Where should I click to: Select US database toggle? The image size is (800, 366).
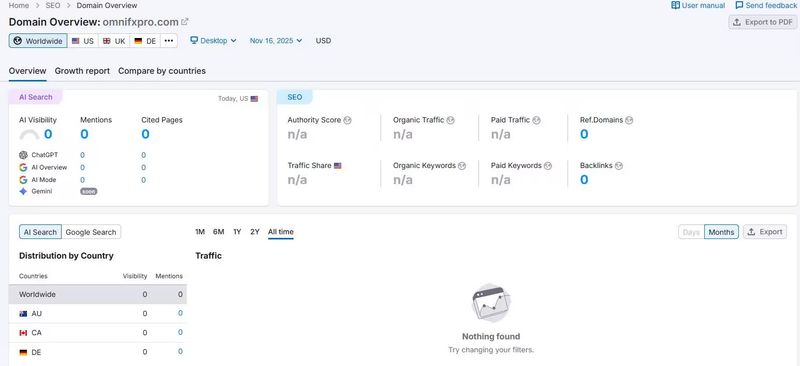[83, 41]
